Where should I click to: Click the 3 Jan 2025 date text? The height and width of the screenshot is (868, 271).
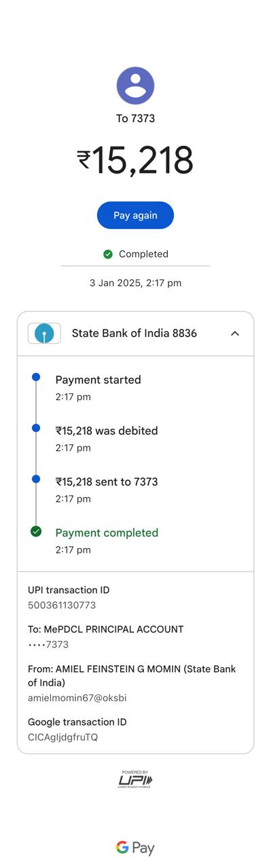(115, 283)
